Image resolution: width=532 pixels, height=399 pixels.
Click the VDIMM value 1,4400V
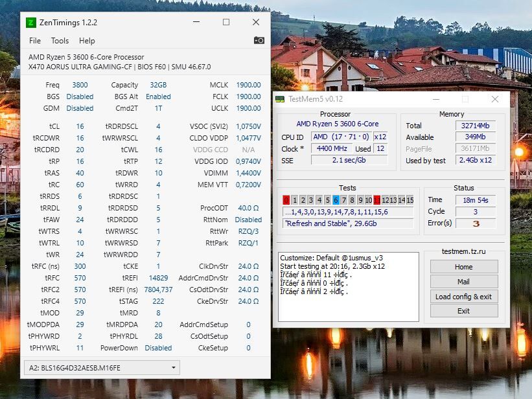tap(248, 173)
